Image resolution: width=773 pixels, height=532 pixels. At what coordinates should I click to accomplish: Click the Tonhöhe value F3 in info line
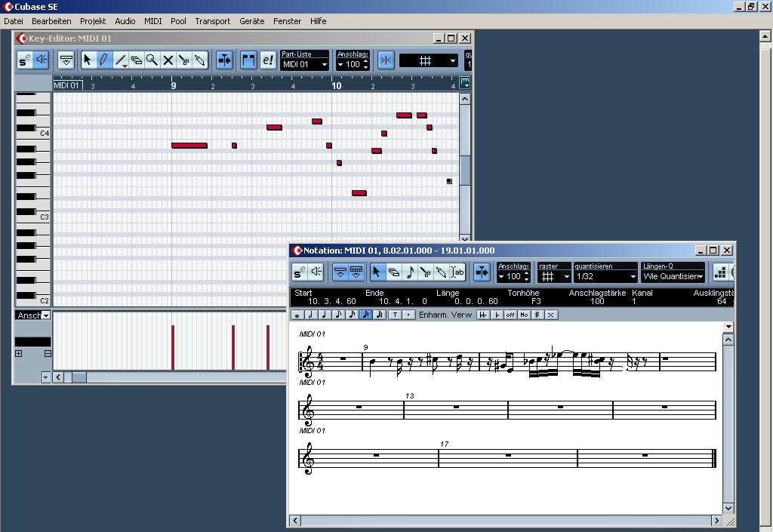pos(536,301)
